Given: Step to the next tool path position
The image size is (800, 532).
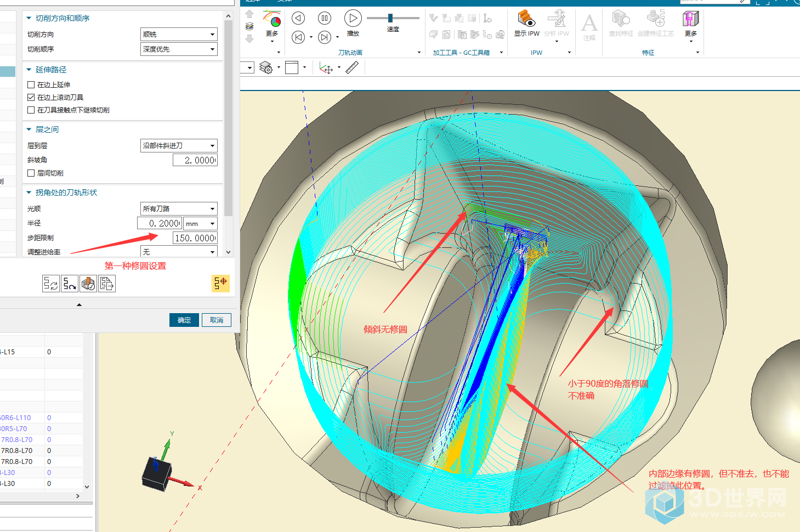Looking at the screenshot, I should [325, 37].
